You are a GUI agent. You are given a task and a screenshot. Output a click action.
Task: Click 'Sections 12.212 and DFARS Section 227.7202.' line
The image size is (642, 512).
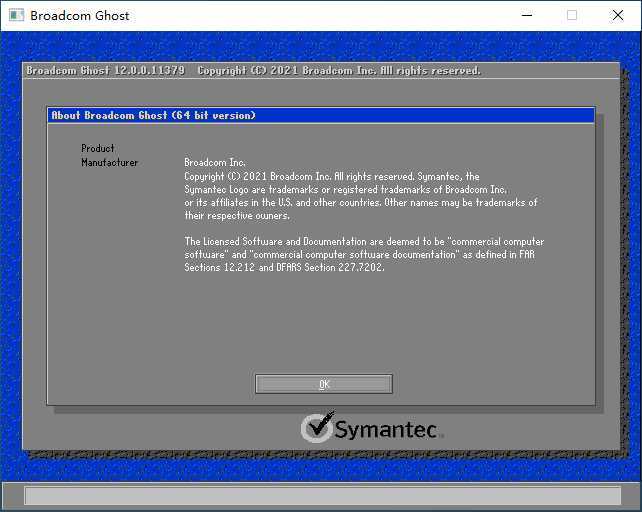coord(284,267)
